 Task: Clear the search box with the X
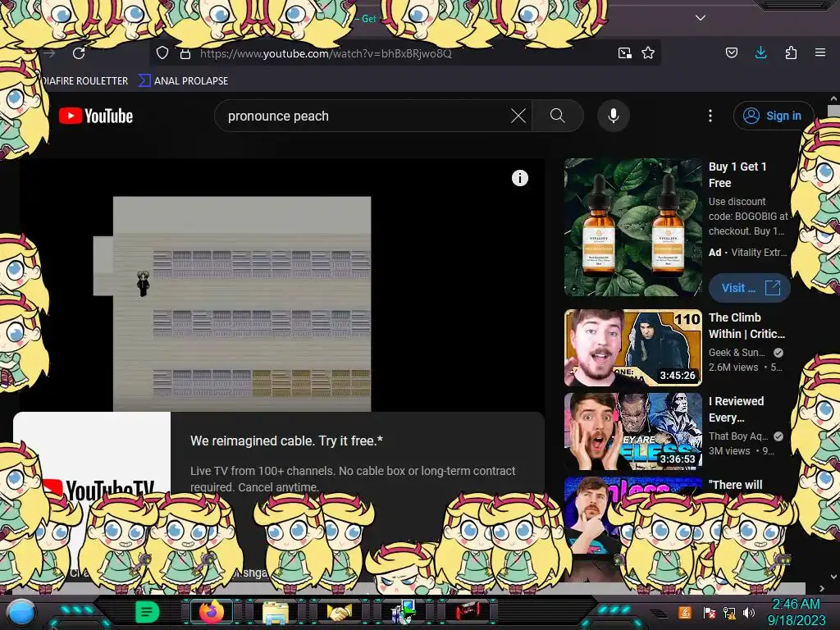pyautogui.click(x=518, y=116)
